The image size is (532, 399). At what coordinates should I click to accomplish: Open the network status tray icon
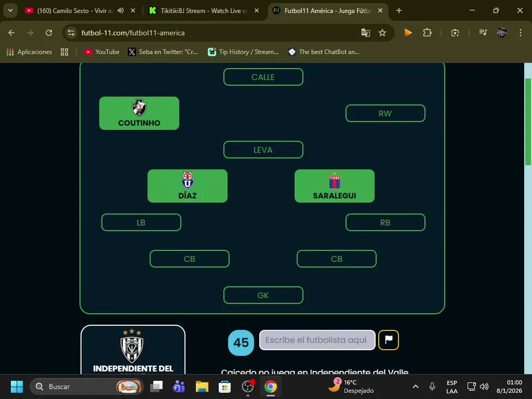471,386
